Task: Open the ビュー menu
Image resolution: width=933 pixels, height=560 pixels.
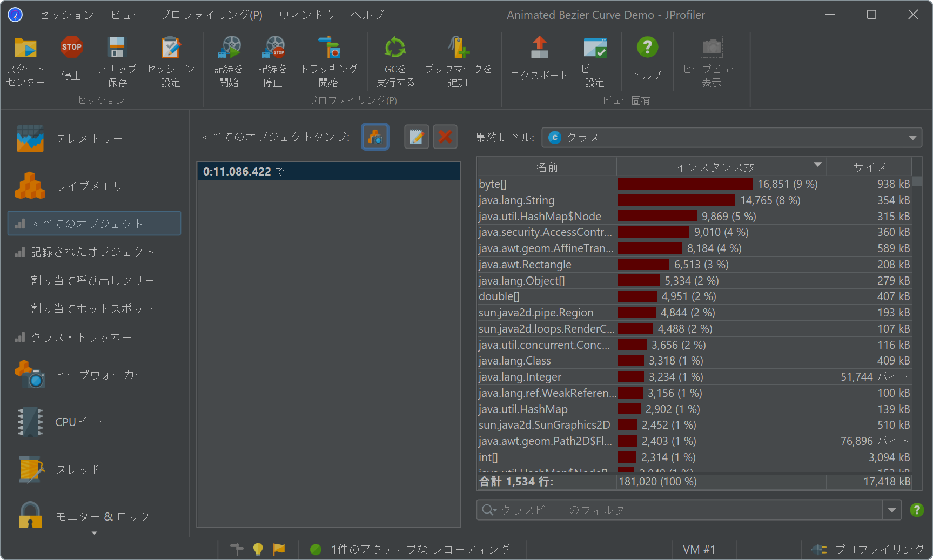Action: coord(126,15)
